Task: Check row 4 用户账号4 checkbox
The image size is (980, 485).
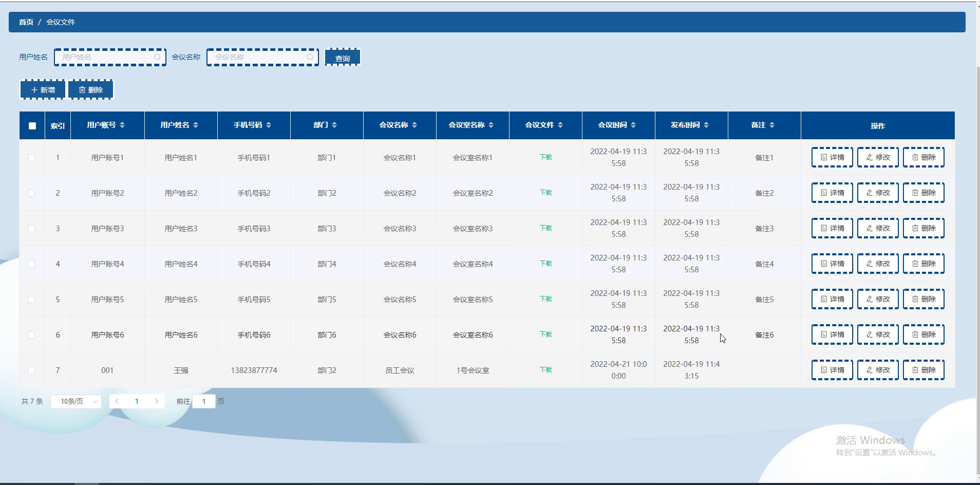Action: 31,264
